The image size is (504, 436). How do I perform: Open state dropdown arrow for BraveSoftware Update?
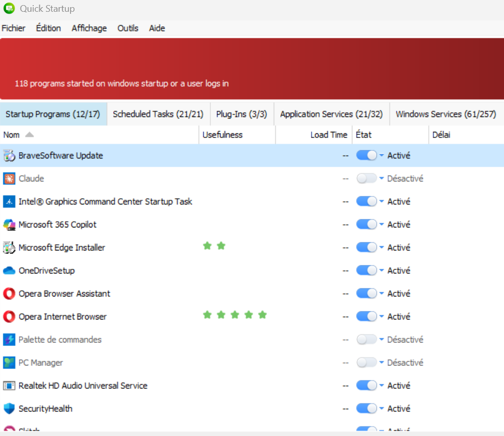pos(381,155)
